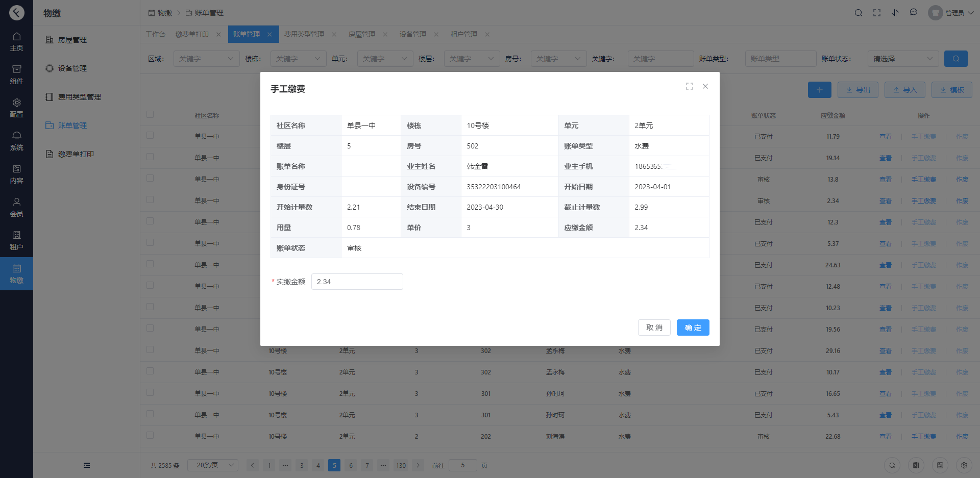
Task: Switch to the 设备管理 tab
Action: pyautogui.click(x=413, y=34)
